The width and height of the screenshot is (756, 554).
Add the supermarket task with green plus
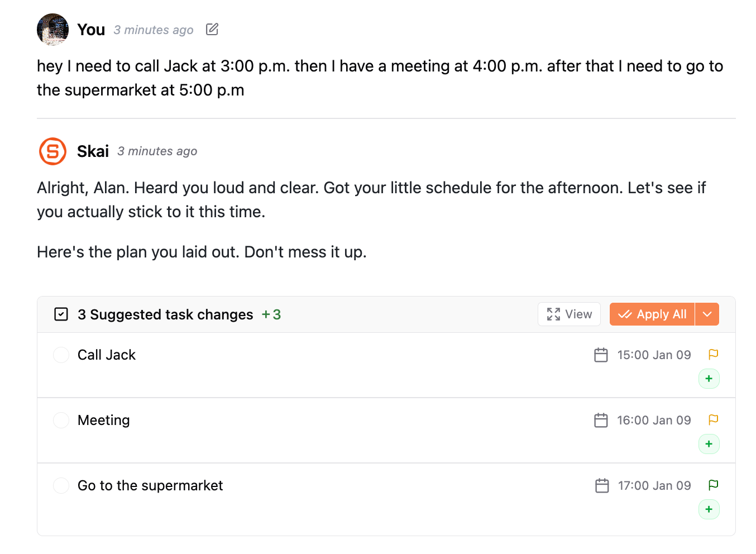[709, 509]
